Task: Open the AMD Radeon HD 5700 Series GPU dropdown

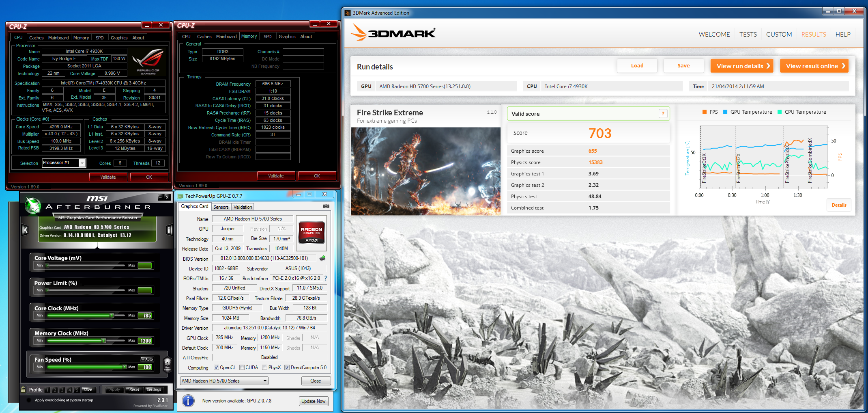Action: (x=224, y=381)
